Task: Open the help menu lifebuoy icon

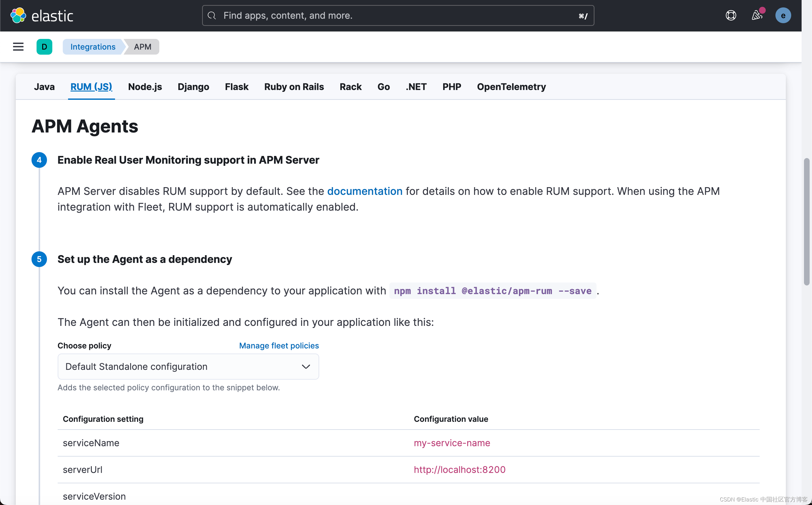Action: [x=731, y=15]
